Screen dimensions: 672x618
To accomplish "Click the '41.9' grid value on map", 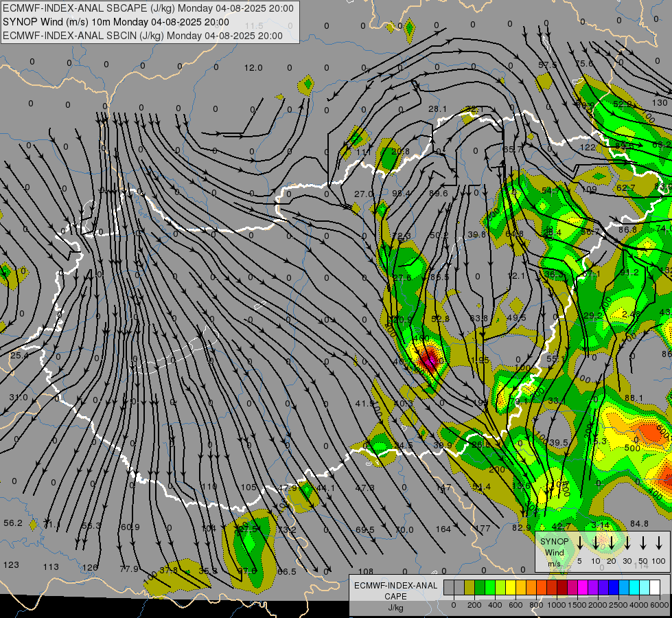I will (x=364, y=403).
